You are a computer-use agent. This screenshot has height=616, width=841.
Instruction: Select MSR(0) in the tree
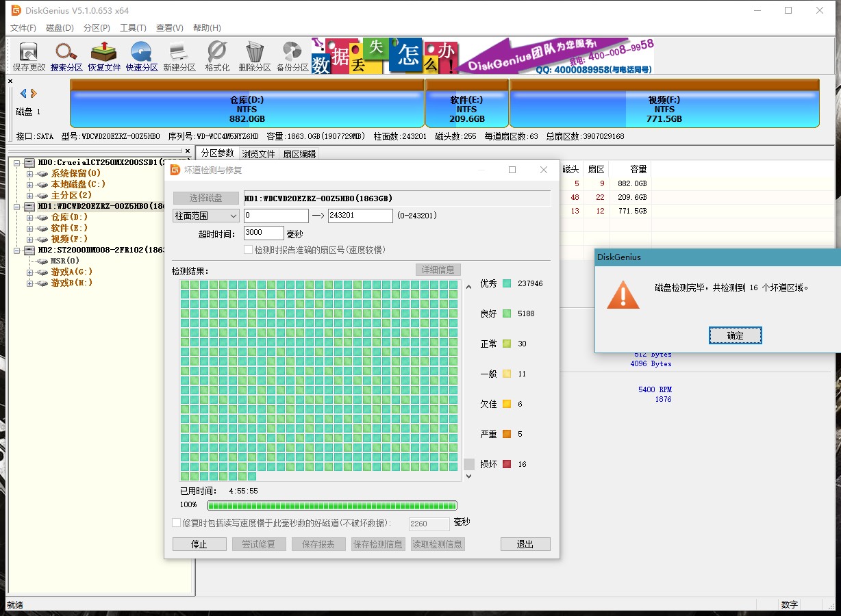65,261
